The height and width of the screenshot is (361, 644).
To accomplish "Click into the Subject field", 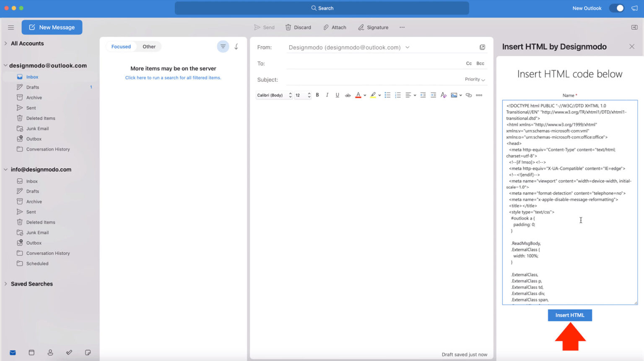I will [369, 80].
